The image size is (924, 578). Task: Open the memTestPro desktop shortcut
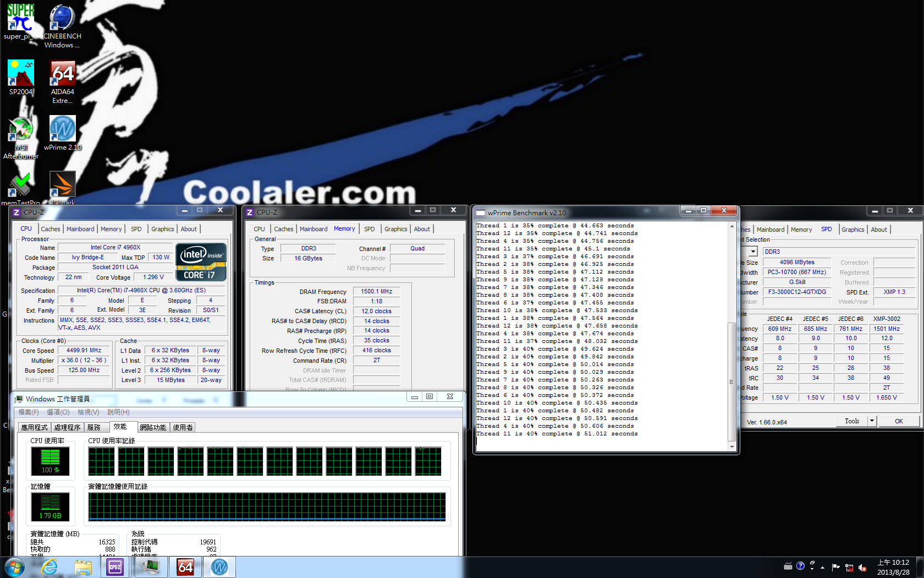21,188
